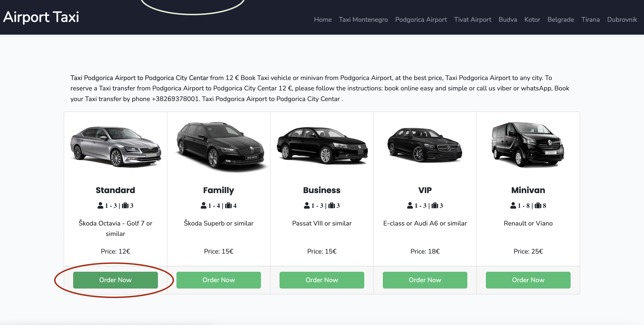Open the Dubrovnik navigation link

(x=622, y=19)
